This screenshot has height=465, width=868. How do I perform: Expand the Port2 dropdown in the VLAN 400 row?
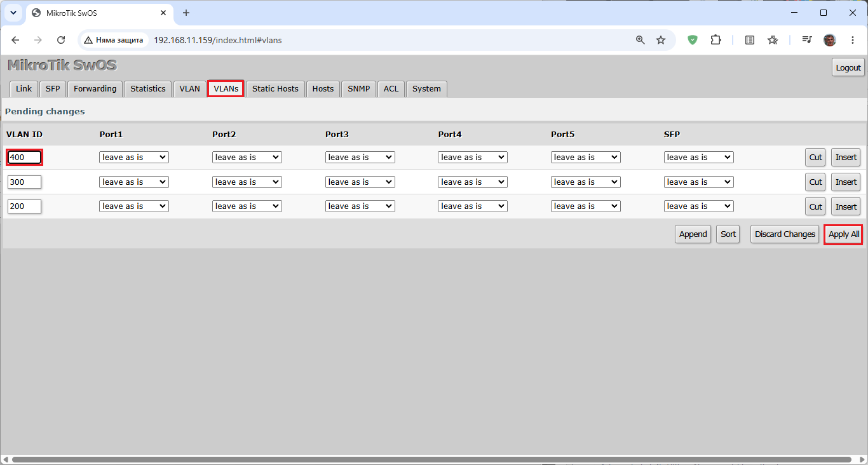(247, 158)
